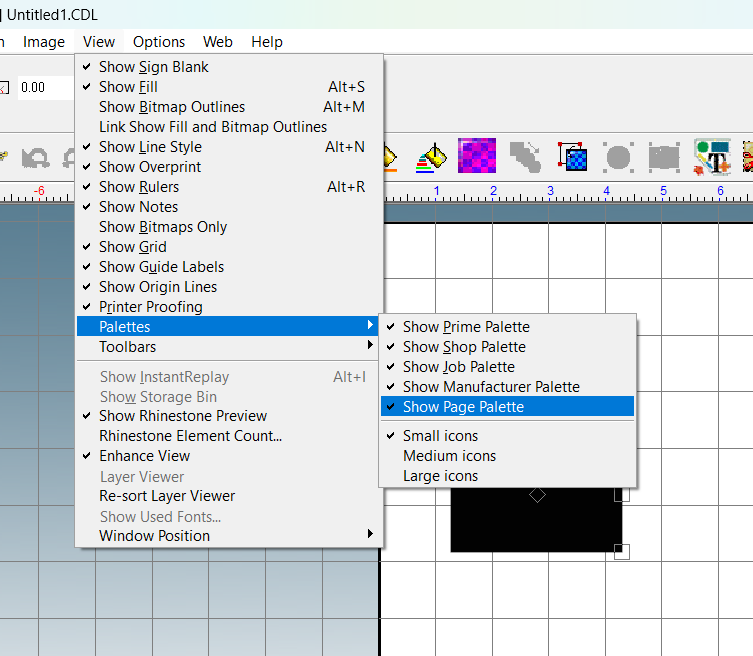Click the diamond handle on the black rectangle
The height and width of the screenshot is (656, 753).
click(x=537, y=495)
